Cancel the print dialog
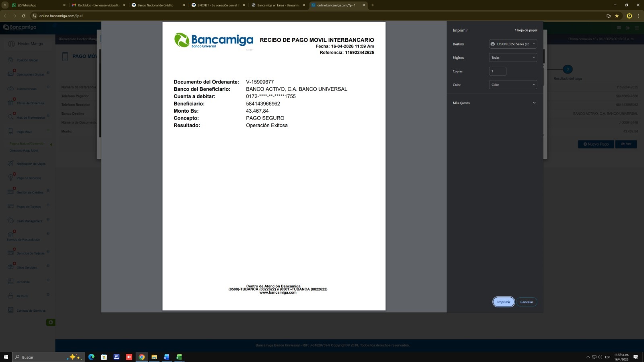 coord(526,302)
